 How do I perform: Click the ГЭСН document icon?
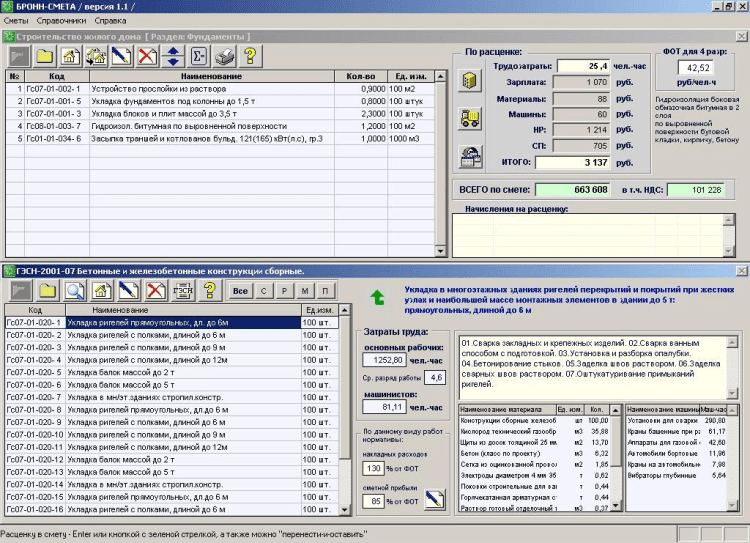tap(183, 290)
